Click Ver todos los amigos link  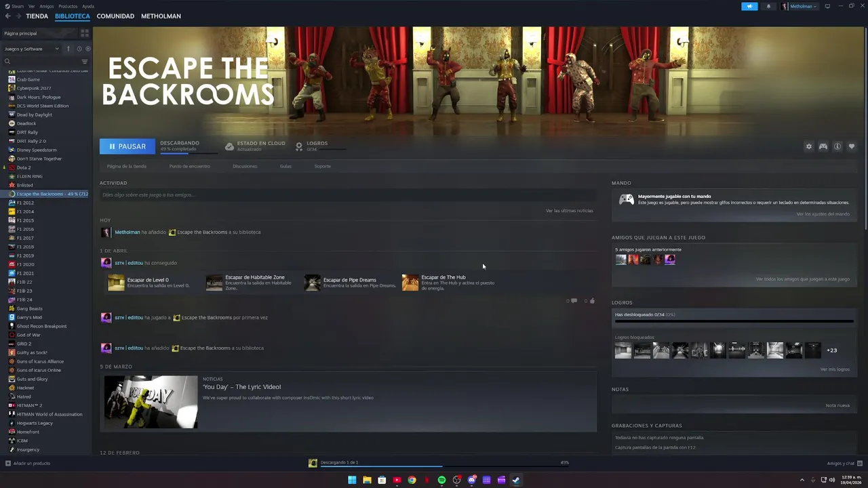803,279
